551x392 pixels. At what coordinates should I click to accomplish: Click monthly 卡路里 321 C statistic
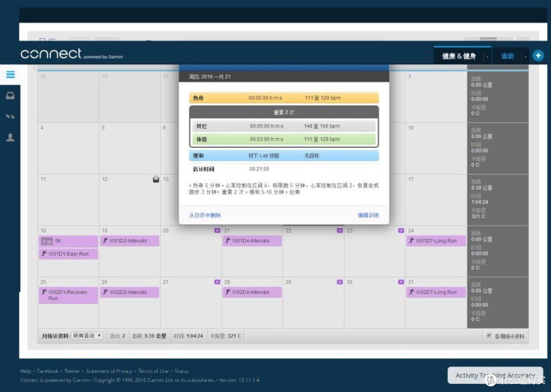[x=226, y=336]
